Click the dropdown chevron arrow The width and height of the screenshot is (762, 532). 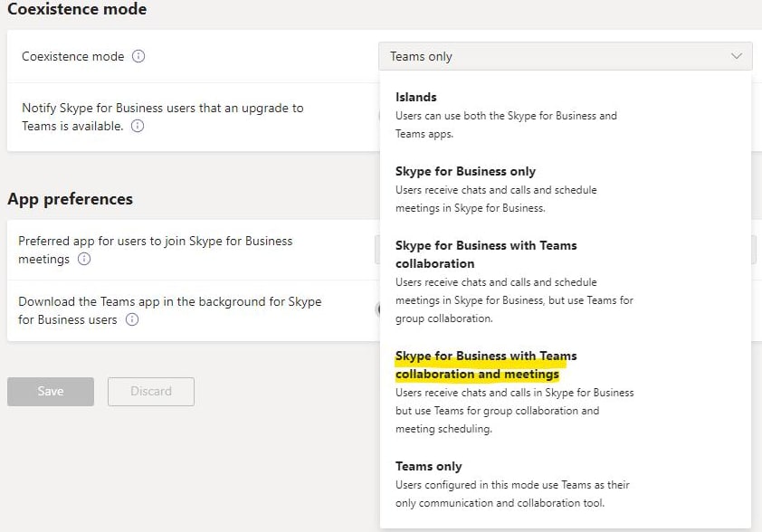[737, 56]
